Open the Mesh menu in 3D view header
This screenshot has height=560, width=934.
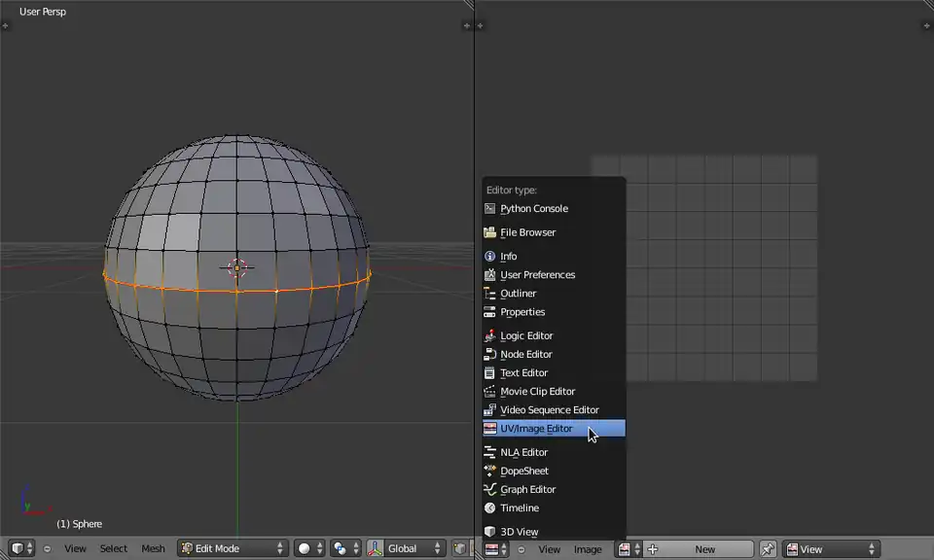pyautogui.click(x=153, y=549)
